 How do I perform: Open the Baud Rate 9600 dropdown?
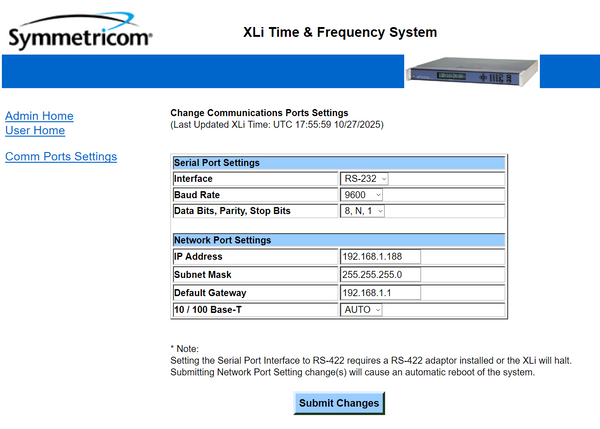tap(361, 195)
